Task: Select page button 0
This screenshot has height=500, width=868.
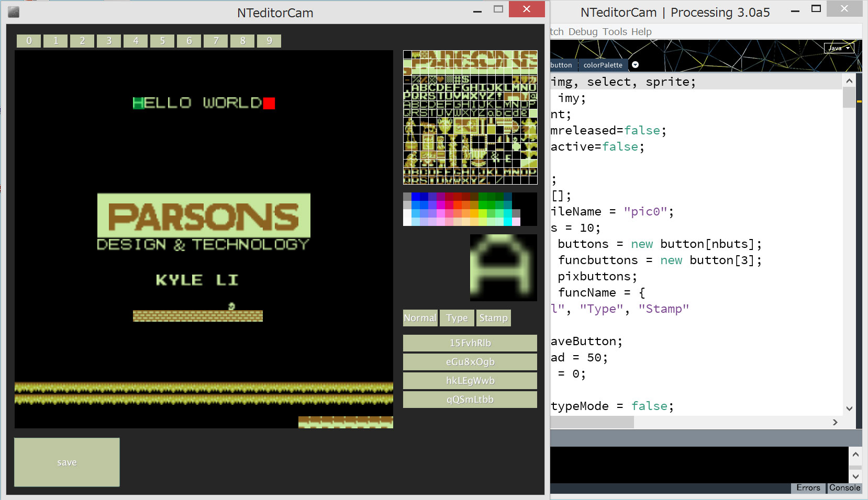Action: click(29, 41)
